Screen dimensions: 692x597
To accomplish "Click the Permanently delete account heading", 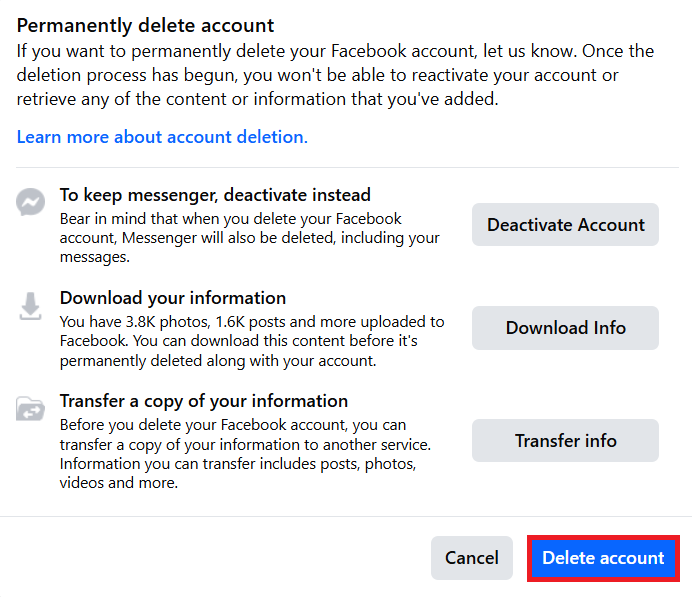I will click(146, 25).
